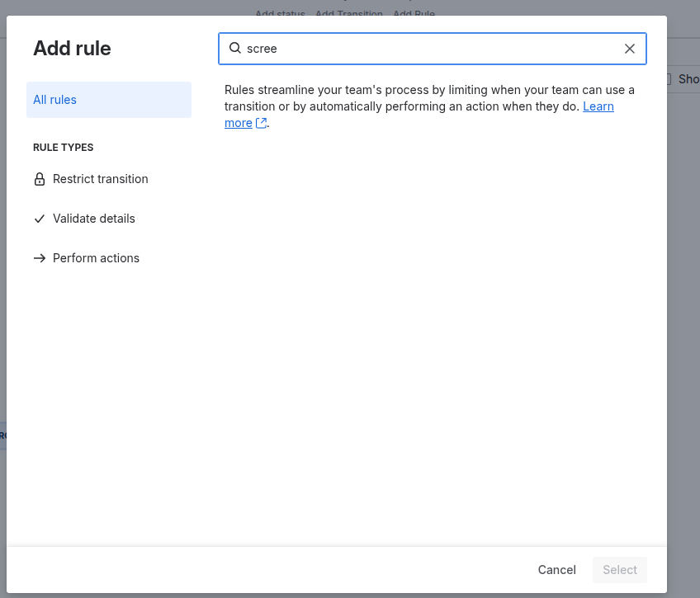
Task: Choose the Restrict transition rule type
Action: (100, 179)
